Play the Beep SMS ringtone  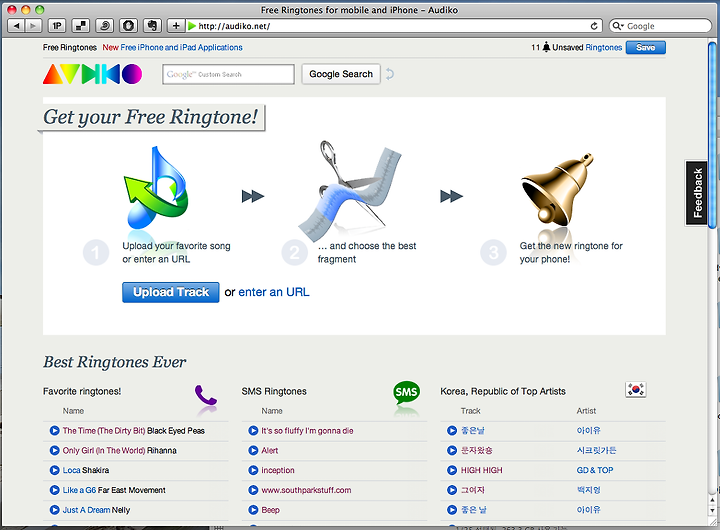253,509
